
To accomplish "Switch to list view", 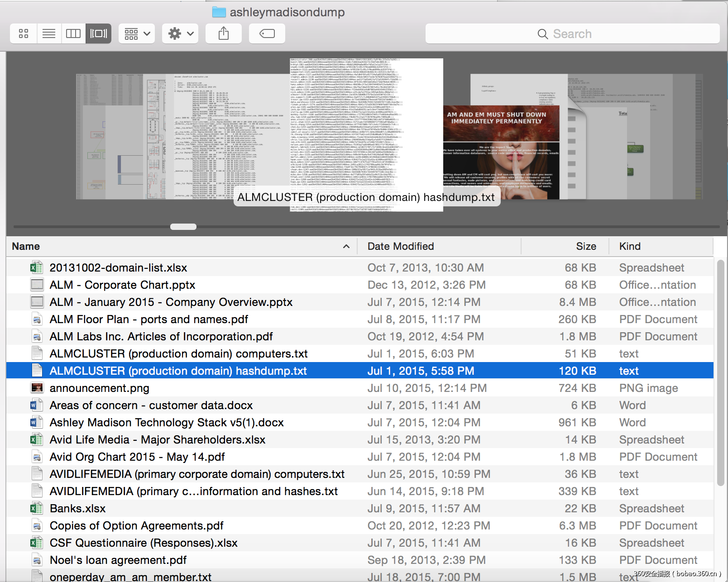I will [49, 33].
